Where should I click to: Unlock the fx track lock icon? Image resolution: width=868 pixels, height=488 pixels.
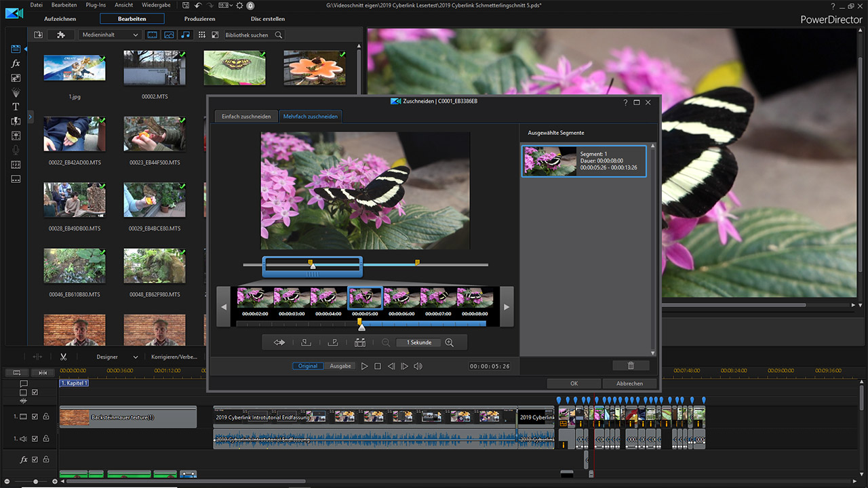(46, 460)
